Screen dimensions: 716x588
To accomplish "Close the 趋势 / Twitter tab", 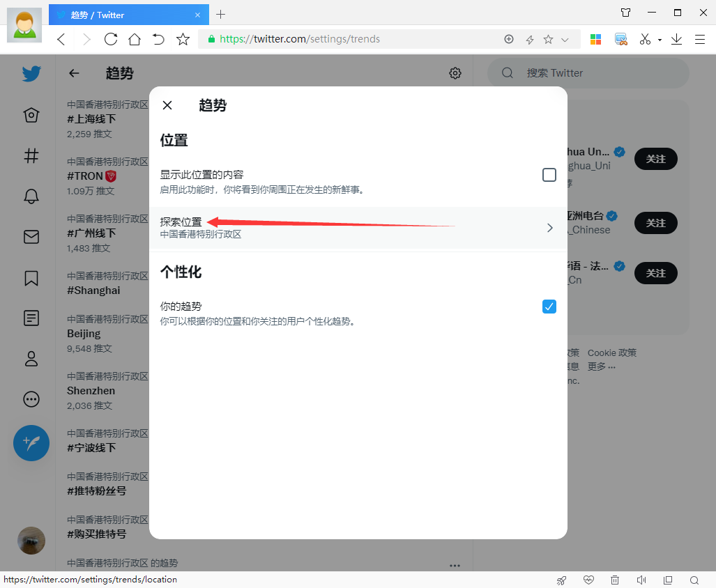I will 197,15.
